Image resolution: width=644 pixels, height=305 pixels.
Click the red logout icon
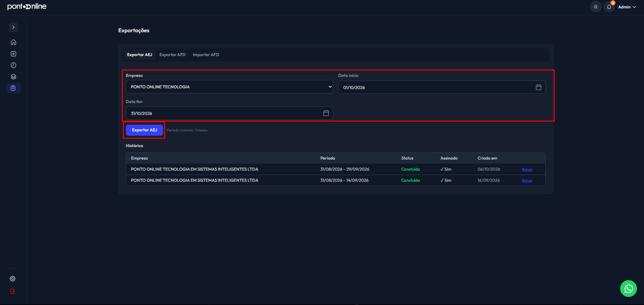13,291
